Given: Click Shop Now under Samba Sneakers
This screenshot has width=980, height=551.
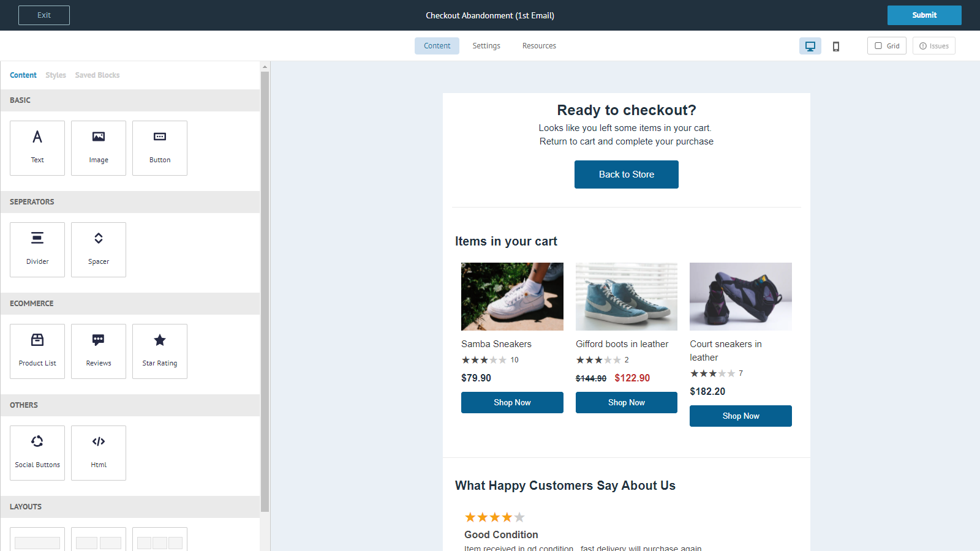Looking at the screenshot, I should tap(512, 403).
